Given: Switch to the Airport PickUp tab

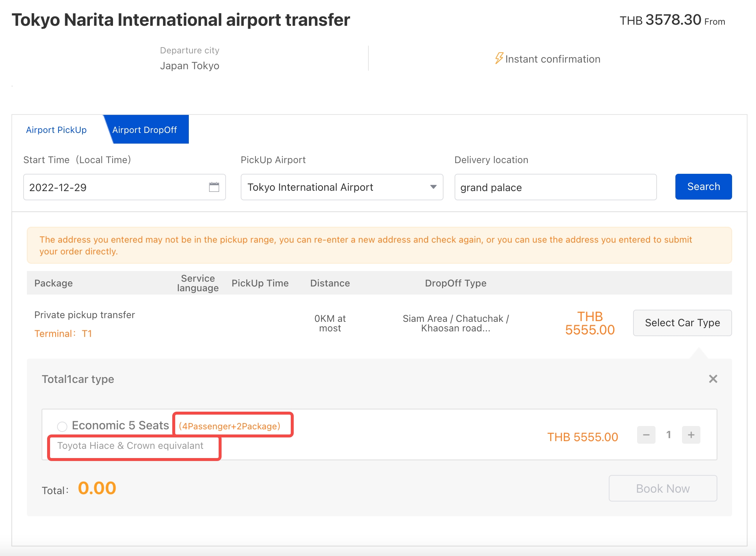Looking at the screenshot, I should coord(56,130).
